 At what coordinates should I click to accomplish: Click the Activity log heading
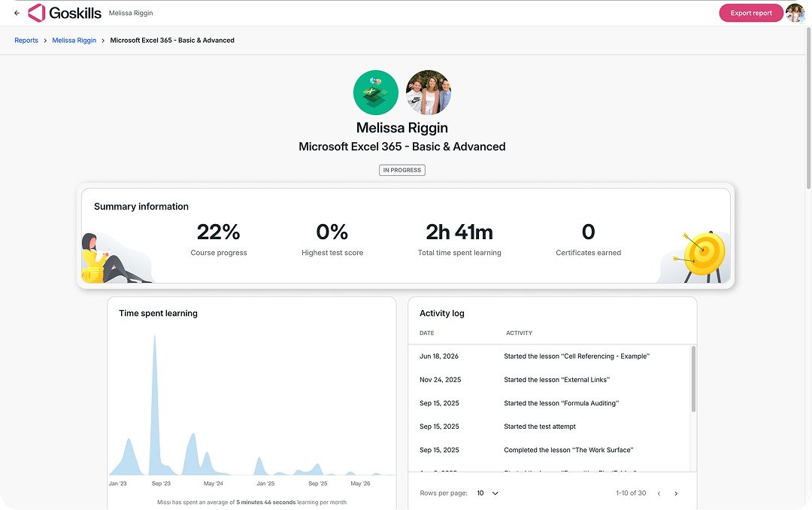442,313
